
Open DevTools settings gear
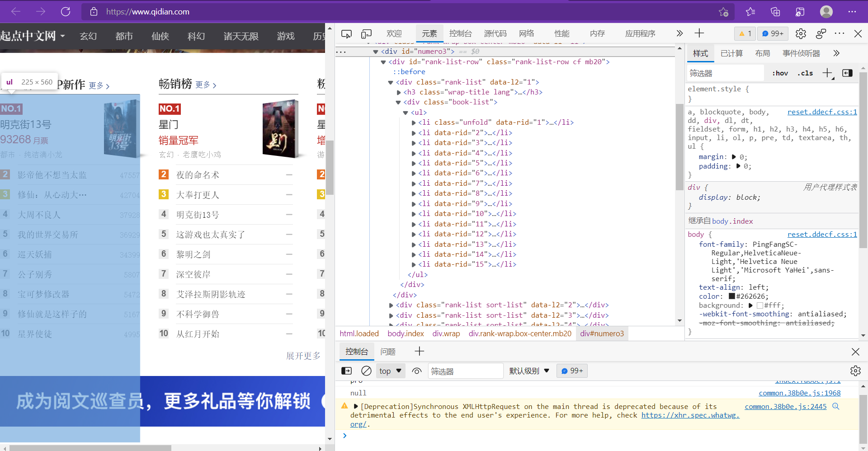pos(801,33)
